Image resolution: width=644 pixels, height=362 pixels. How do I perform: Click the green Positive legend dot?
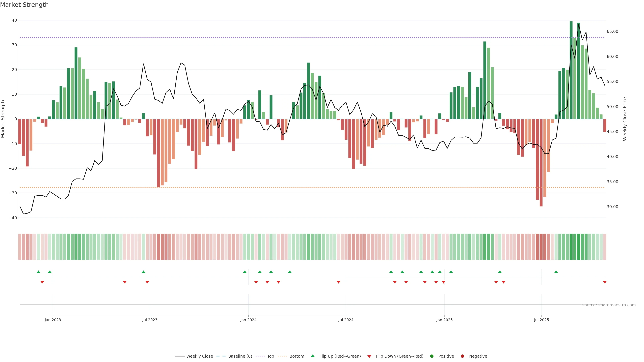point(432,356)
